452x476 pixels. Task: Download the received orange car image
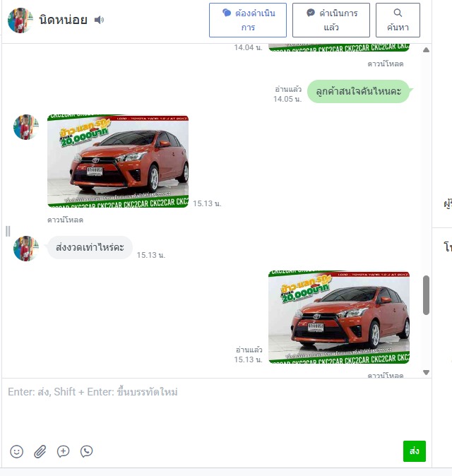pyautogui.click(x=65, y=220)
